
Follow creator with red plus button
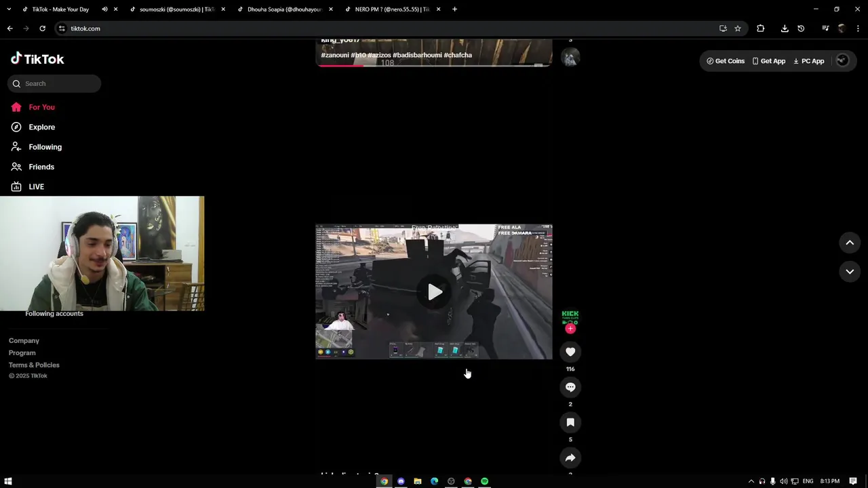pyautogui.click(x=570, y=329)
